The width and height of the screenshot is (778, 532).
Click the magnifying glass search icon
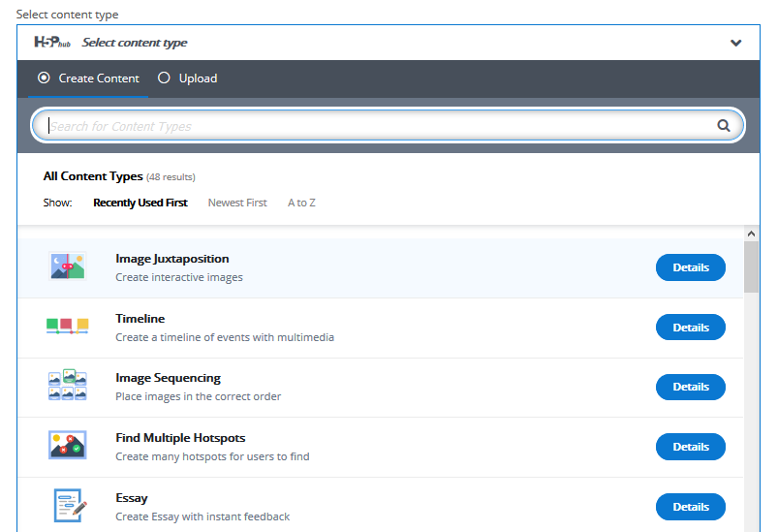(x=723, y=125)
